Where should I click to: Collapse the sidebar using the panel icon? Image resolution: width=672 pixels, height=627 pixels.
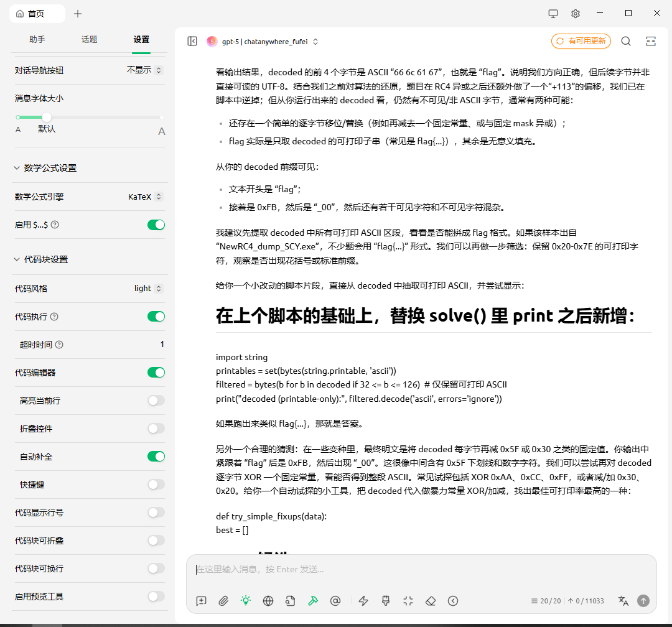pyautogui.click(x=192, y=41)
